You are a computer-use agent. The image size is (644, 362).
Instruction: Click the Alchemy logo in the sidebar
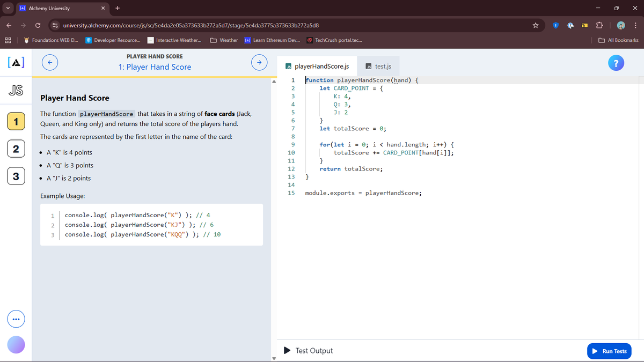pyautogui.click(x=16, y=63)
